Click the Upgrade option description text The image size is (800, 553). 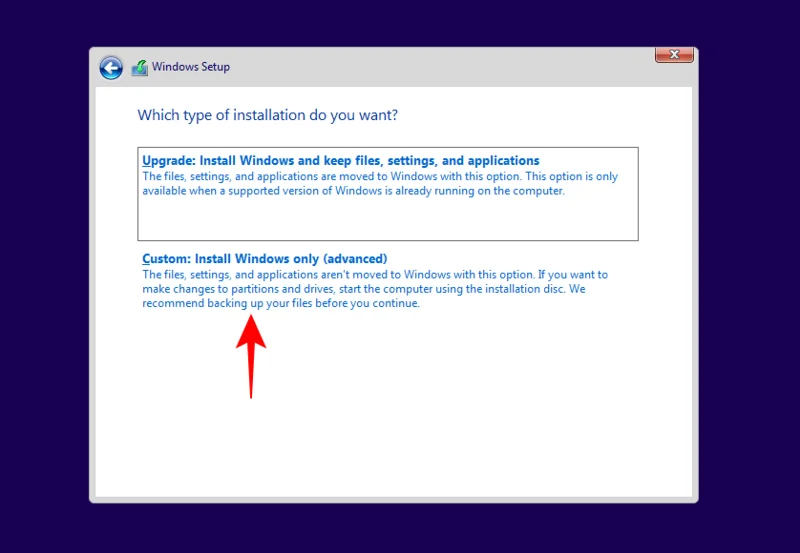tap(380, 184)
